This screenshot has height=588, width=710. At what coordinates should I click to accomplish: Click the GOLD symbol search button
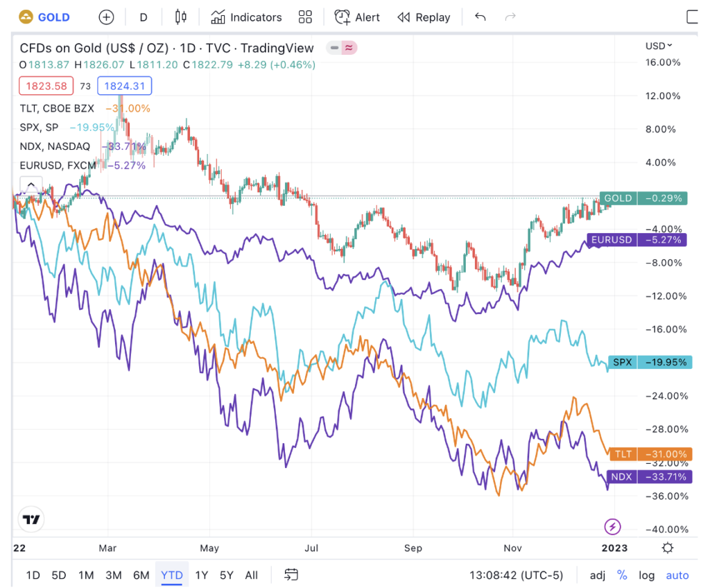[44, 17]
